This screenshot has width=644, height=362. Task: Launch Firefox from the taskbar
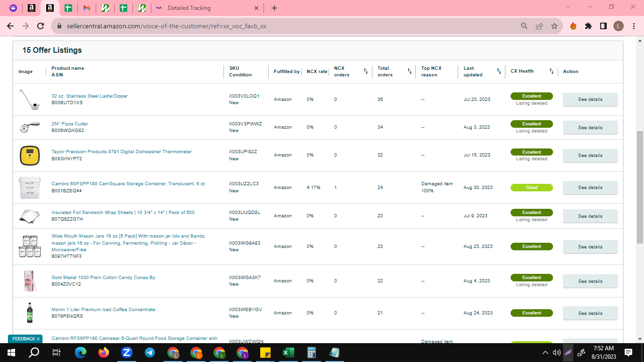pyautogui.click(x=104, y=352)
